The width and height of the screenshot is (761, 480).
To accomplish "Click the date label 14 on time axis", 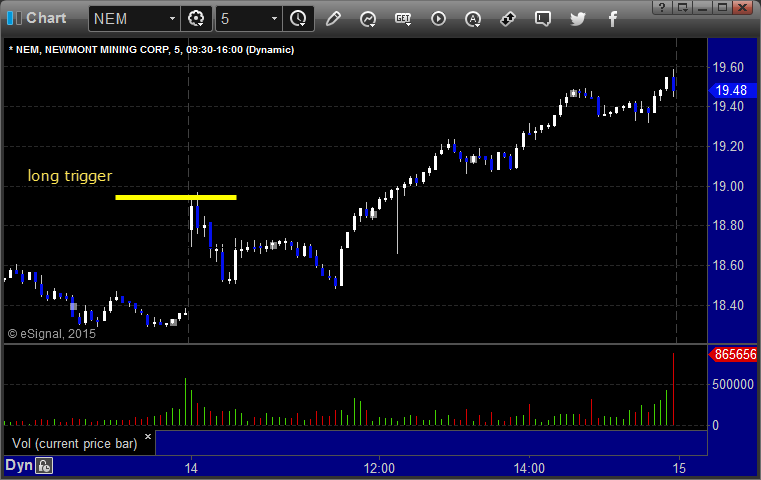I will pyautogui.click(x=191, y=468).
